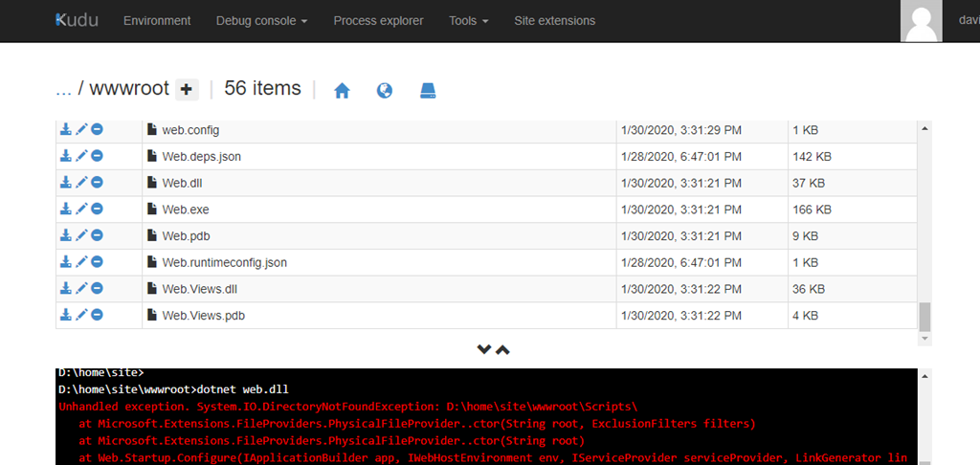Expand console with up chevron

502,350
